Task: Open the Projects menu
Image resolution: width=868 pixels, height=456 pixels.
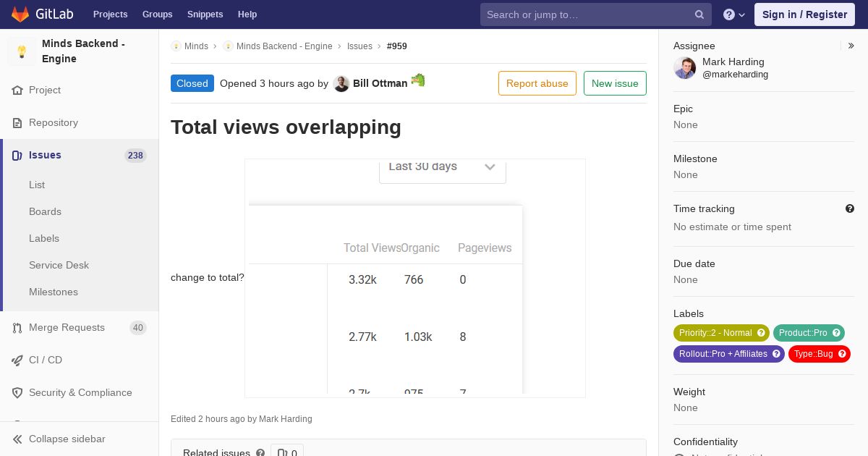Action: (x=110, y=14)
